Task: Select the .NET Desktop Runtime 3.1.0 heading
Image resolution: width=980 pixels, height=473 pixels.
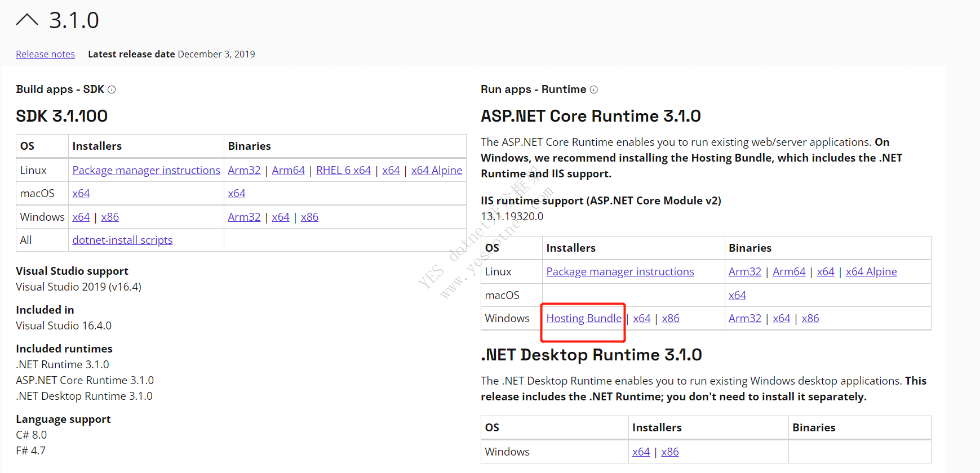Action: click(x=591, y=355)
